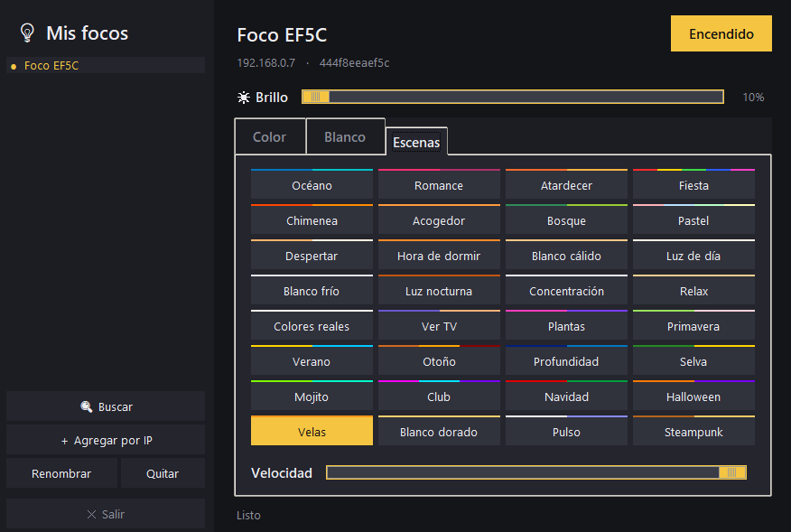The image size is (791, 532).
Task: Apply the Chimenea scene
Action: [312, 219]
